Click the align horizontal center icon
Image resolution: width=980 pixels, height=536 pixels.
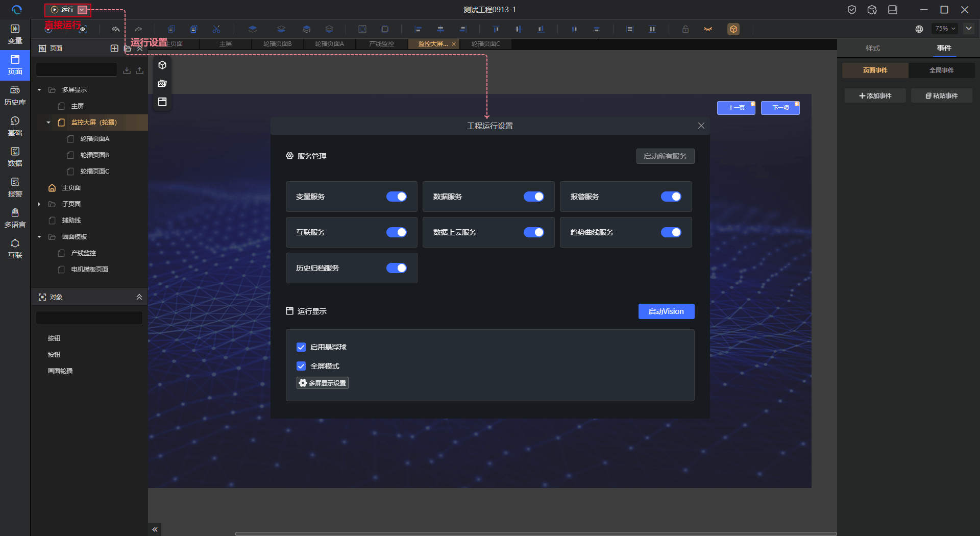pyautogui.click(x=440, y=29)
